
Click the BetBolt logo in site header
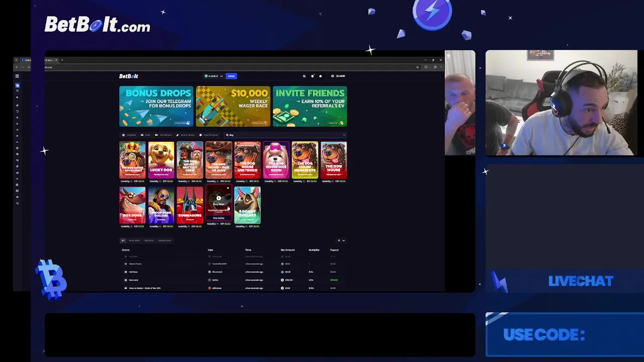tap(129, 76)
